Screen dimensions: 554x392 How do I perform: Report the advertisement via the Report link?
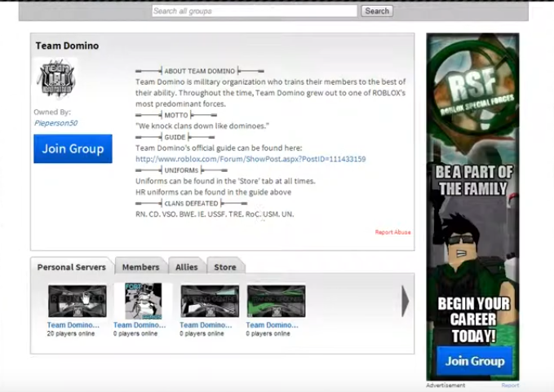(x=509, y=385)
